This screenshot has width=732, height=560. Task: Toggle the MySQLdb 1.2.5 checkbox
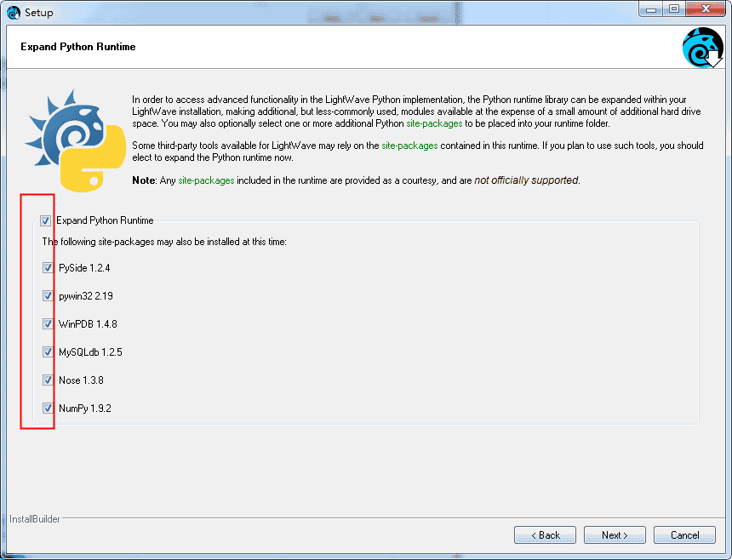pos(48,351)
